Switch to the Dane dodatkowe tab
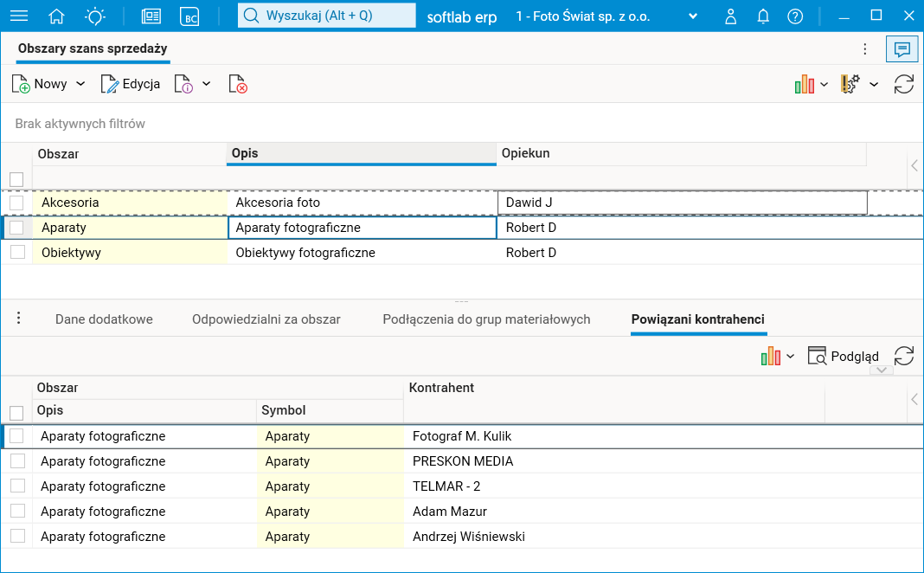Viewport: 924px width, 573px height. pos(104,319)
